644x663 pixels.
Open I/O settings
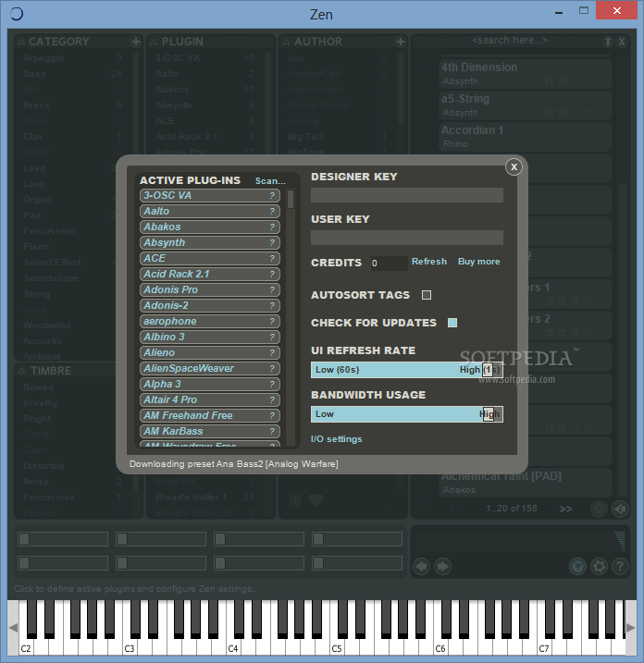(337, 439)
